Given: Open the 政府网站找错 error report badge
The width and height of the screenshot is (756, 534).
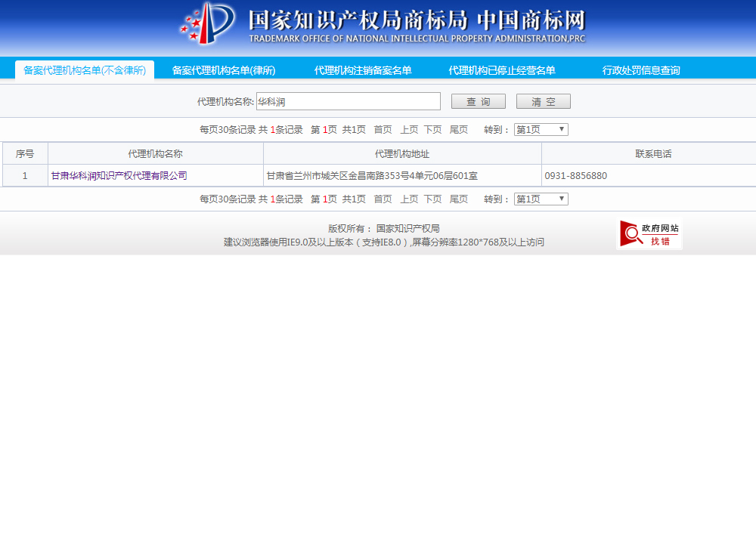Looking at the screenshot, I should click(x=649, y=233).
